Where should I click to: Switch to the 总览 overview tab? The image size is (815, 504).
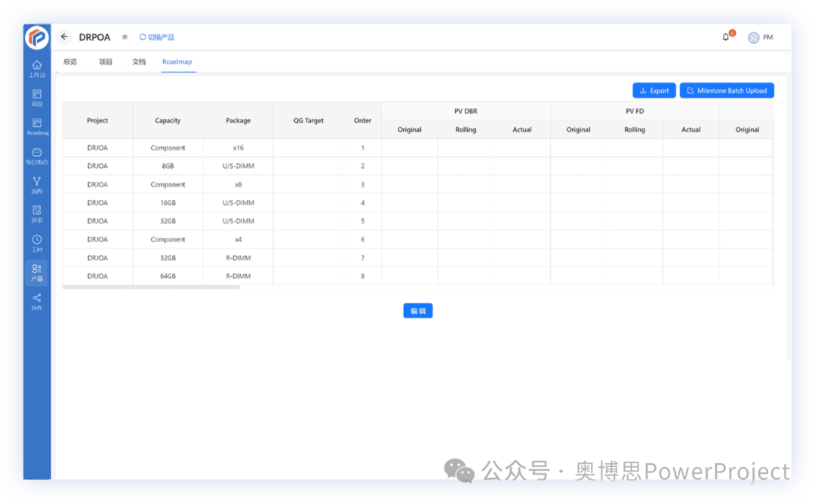pyautogui.click(x=69, y=61)
